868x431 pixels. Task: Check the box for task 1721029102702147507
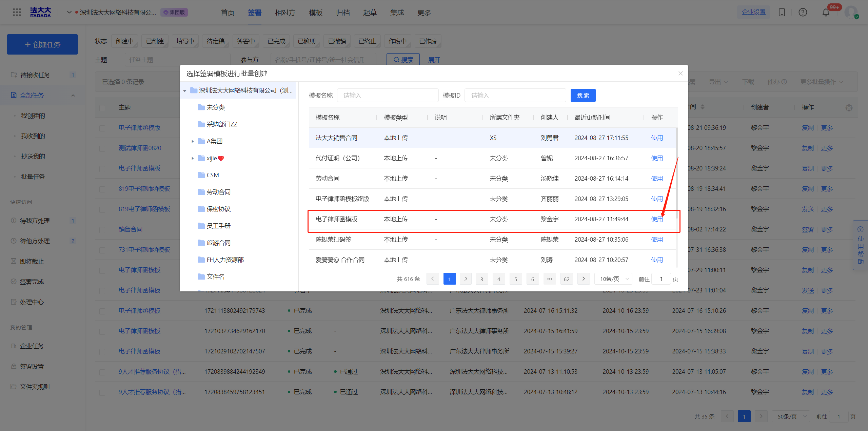(x=102, y=352)
